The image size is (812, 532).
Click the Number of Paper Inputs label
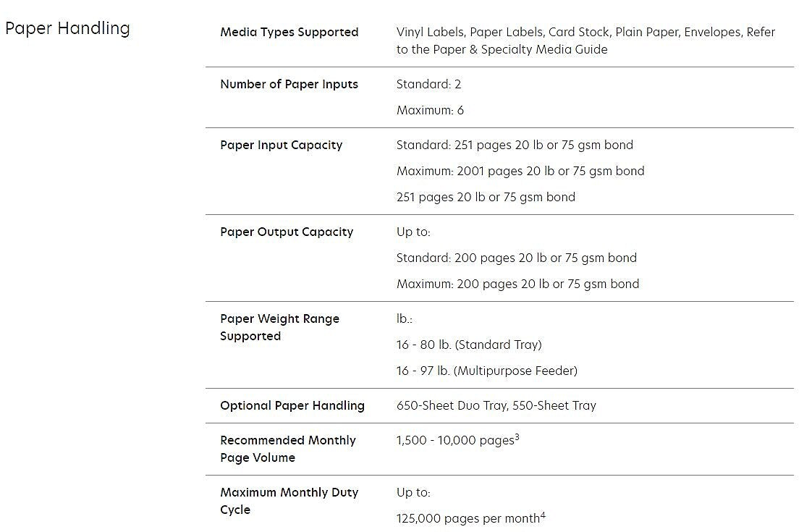[x=289, y=84]
